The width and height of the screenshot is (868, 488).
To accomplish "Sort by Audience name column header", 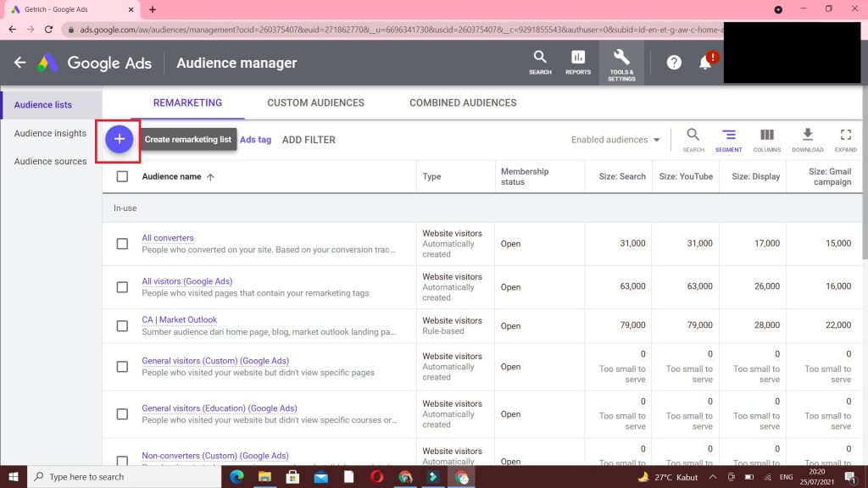I will (172, 177).
